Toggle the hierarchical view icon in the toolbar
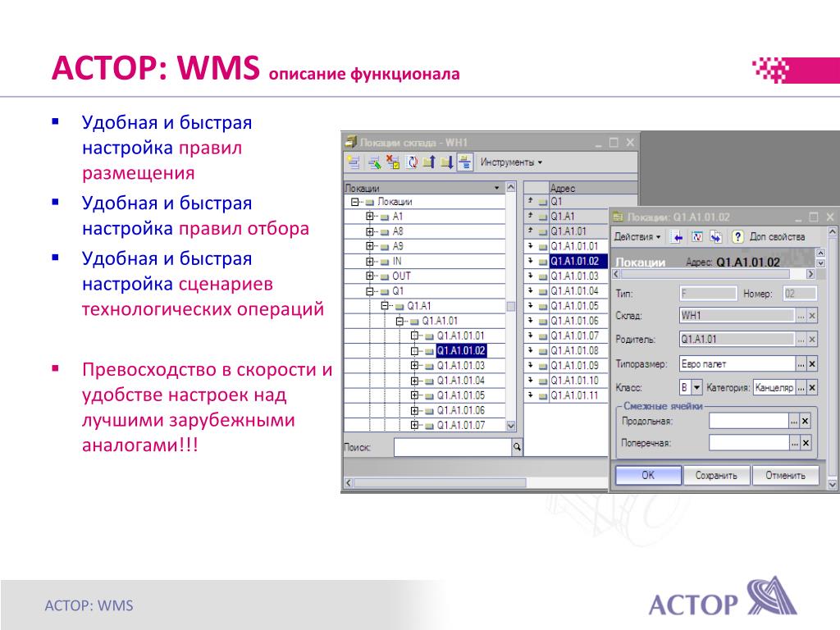The width and height of the screenshot is (840, 630). (465, 162)
